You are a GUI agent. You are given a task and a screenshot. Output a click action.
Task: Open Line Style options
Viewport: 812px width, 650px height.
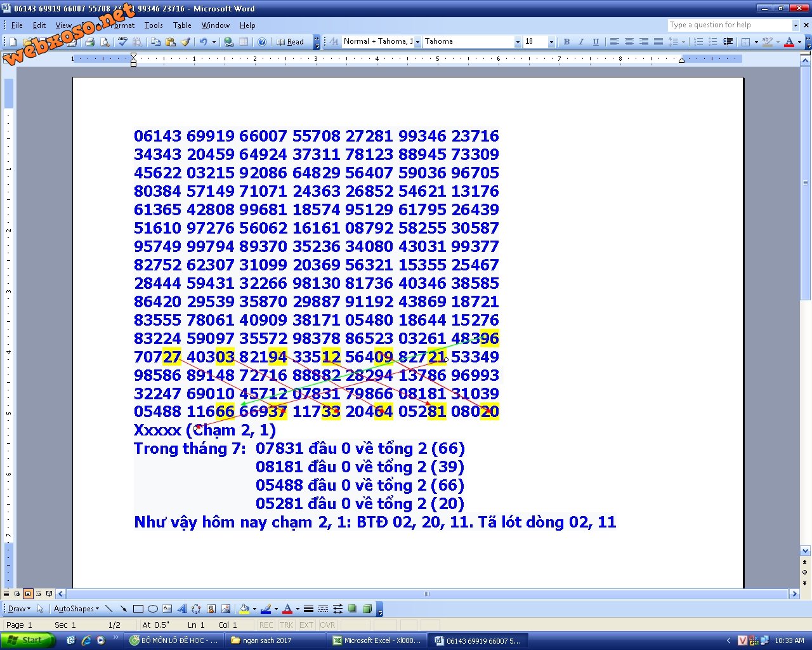[308, 609]
